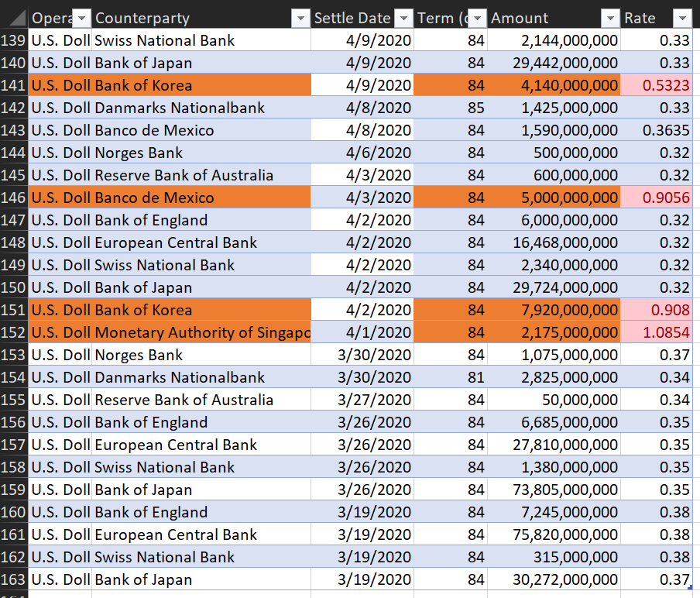
Task: Select Banco de Mexico cell in row 143
Action: 201,130
